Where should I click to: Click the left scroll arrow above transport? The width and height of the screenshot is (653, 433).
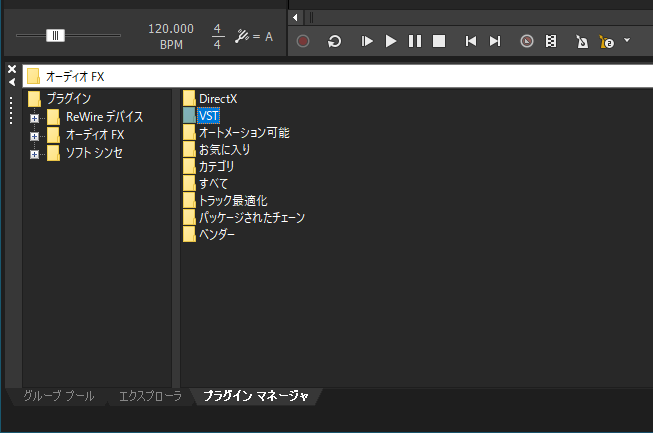[x=295, y=17]
